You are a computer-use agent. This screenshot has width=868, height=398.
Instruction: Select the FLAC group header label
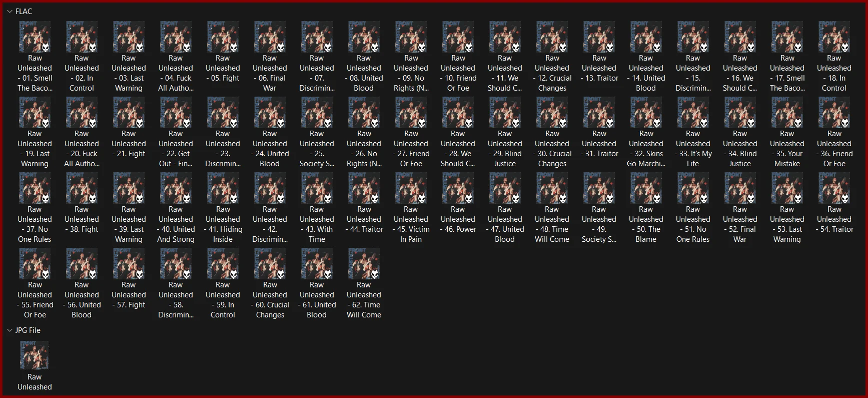[24, 12]
